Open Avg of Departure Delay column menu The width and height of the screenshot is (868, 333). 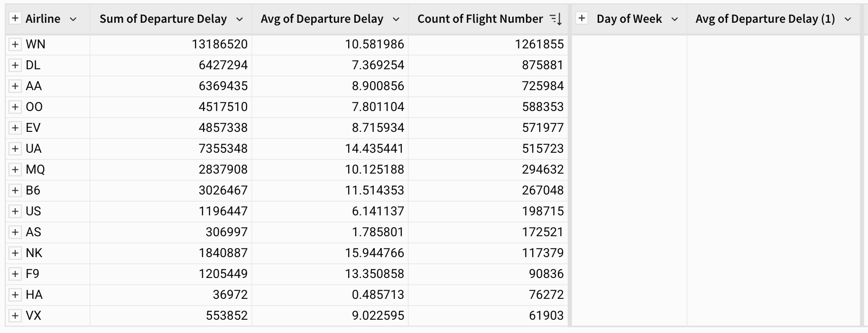(x=396, y=19)
